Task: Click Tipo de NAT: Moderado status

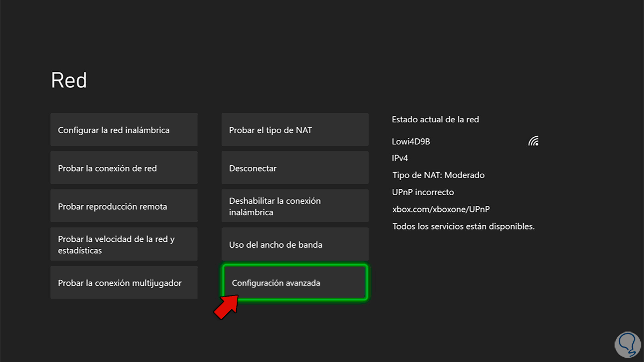Action: point(438,175)
